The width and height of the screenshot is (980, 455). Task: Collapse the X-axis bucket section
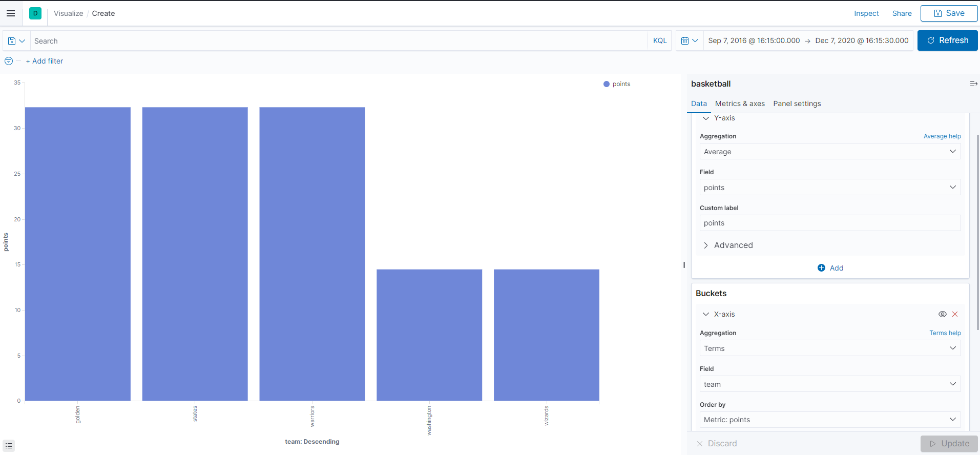click(x=706, y=314)
